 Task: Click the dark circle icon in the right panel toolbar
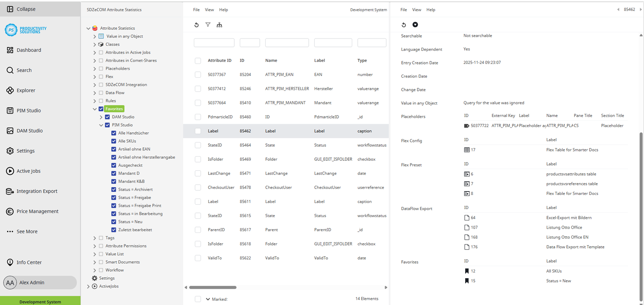pyautogui.click(x=415, y=25)
